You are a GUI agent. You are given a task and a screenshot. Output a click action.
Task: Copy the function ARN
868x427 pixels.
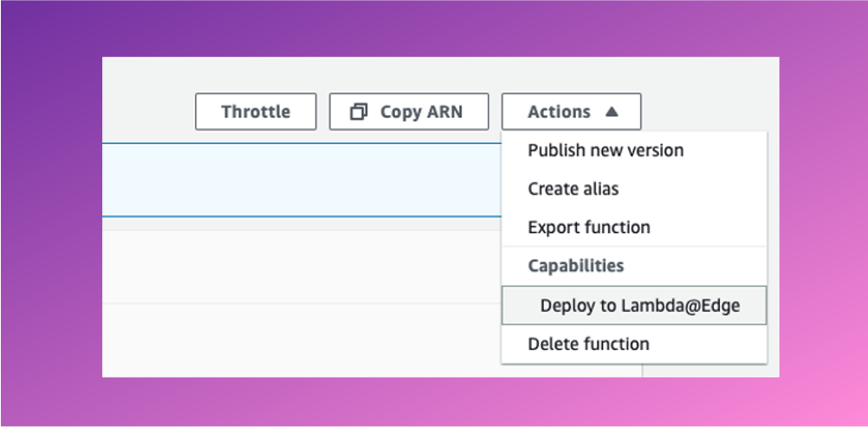(x=409, y=112)
